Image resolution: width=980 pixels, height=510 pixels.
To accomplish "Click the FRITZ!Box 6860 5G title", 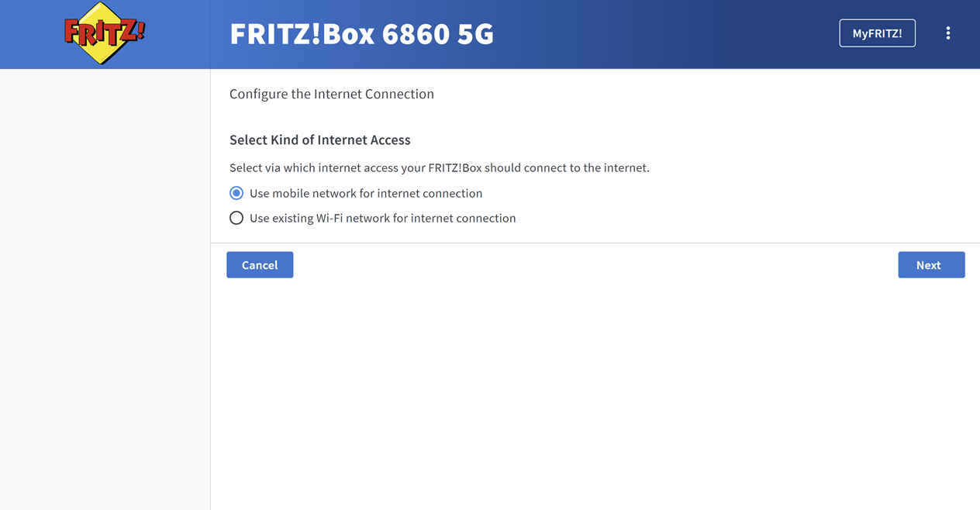I will point(361,34).
